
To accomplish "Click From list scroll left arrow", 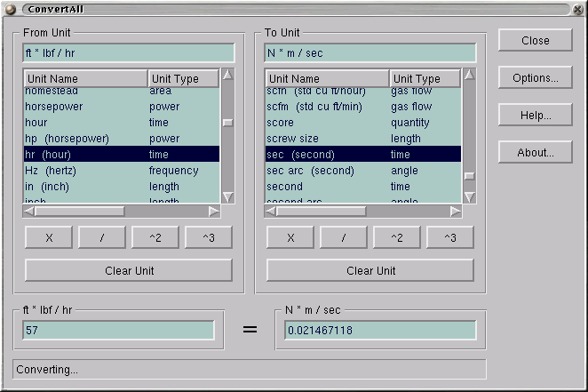I will [x=28, y=212].
